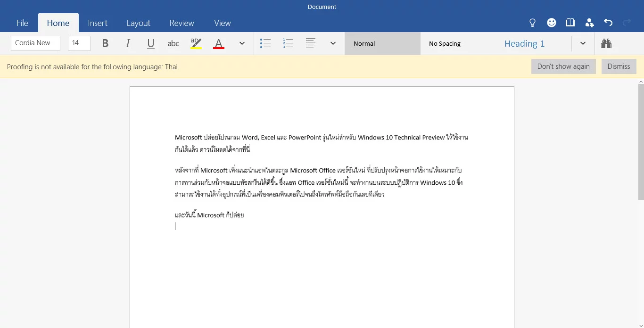Image resolution: width=644 pixels, height=328 pixels.
Task: Click the Redo arrow
Action: (x=627, y=23)
